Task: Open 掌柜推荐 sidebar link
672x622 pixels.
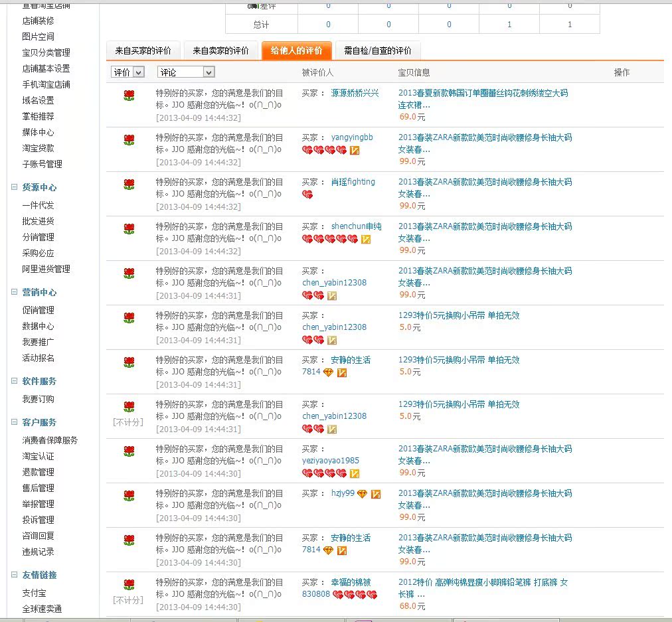Action: pyautogui.click(x=38, y=117)
